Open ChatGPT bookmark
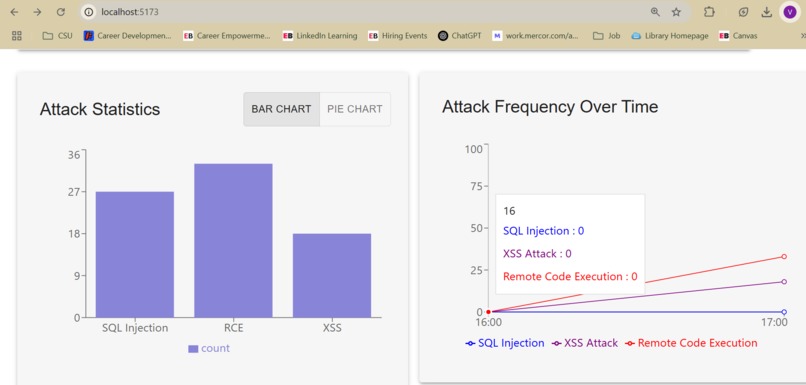The width and height of the screenshot is (806, 385). coord(460,35)
